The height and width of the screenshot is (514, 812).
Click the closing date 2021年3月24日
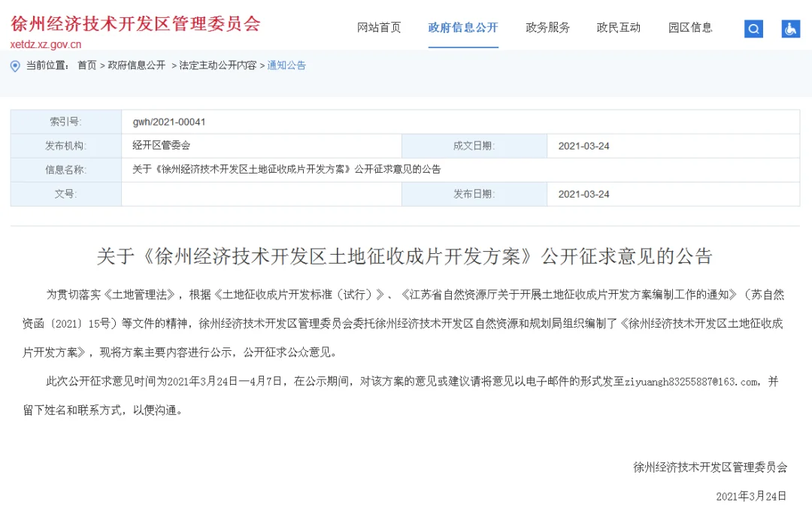point(751,497)
